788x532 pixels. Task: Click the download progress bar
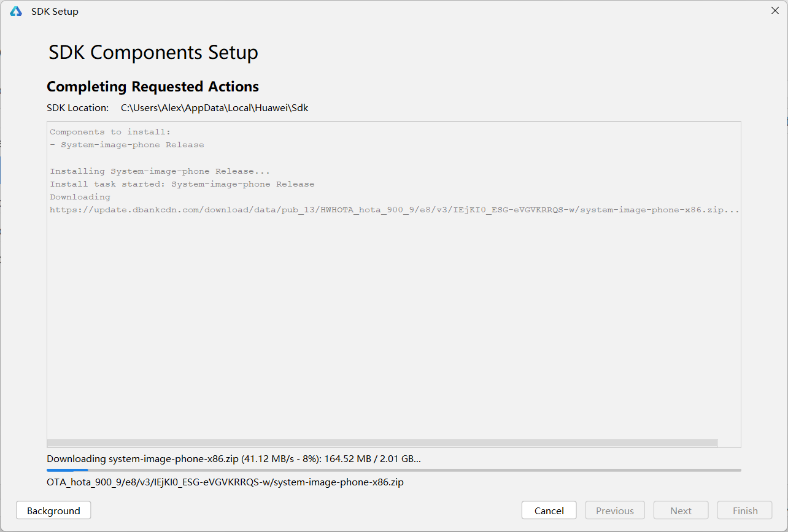pyautogui.click(x=394, y=470)
